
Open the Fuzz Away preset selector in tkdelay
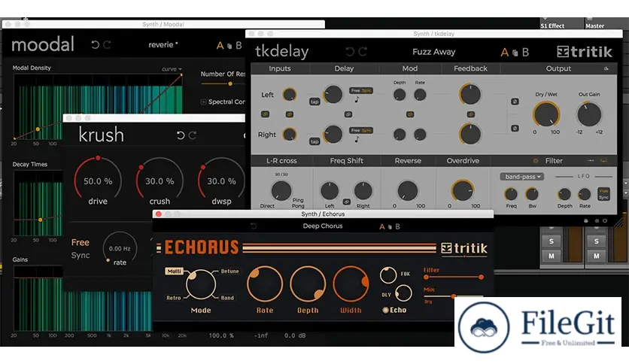[433, 52]
